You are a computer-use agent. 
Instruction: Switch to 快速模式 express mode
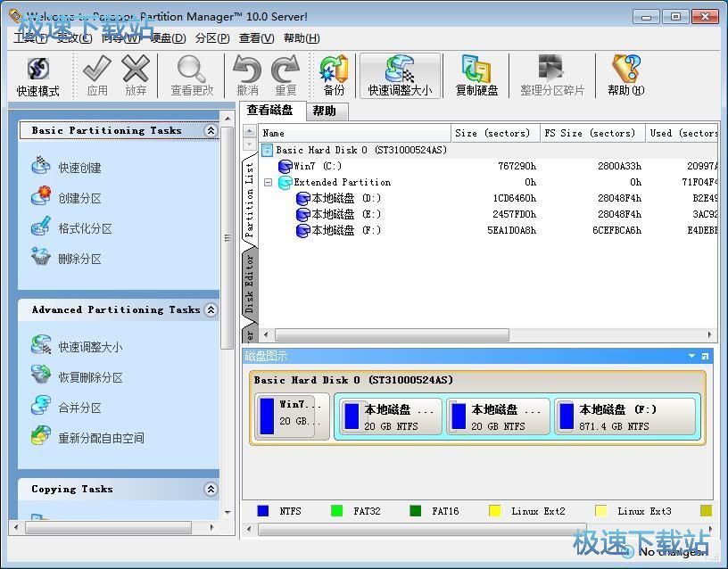point(38,76)
